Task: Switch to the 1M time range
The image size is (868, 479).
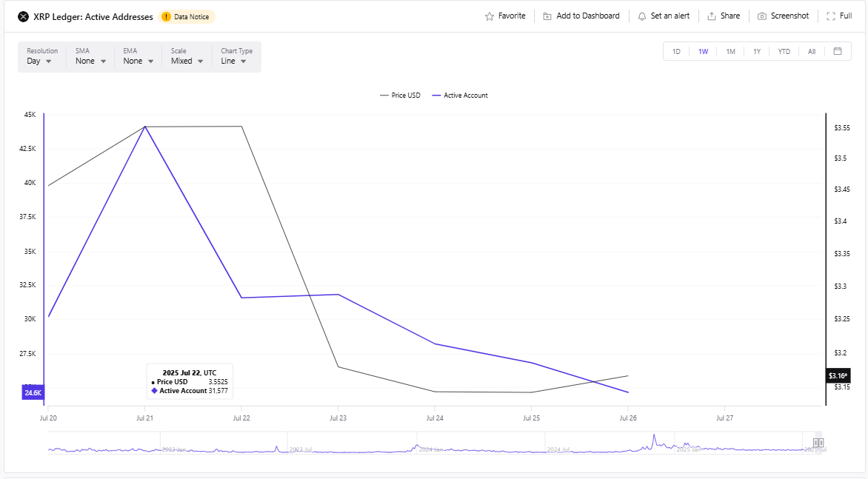Action: coord(730,52)
